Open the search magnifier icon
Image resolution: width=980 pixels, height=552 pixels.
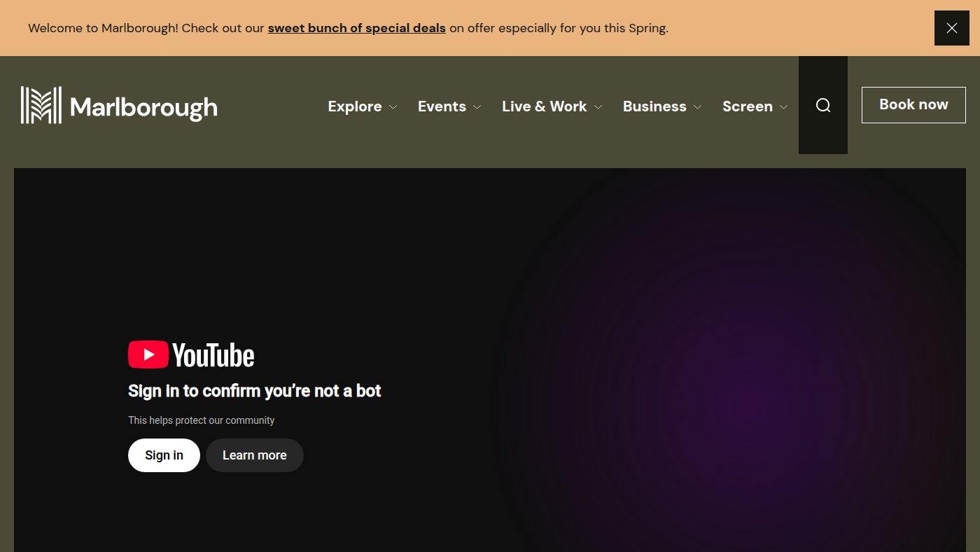[x=823, y=105]
